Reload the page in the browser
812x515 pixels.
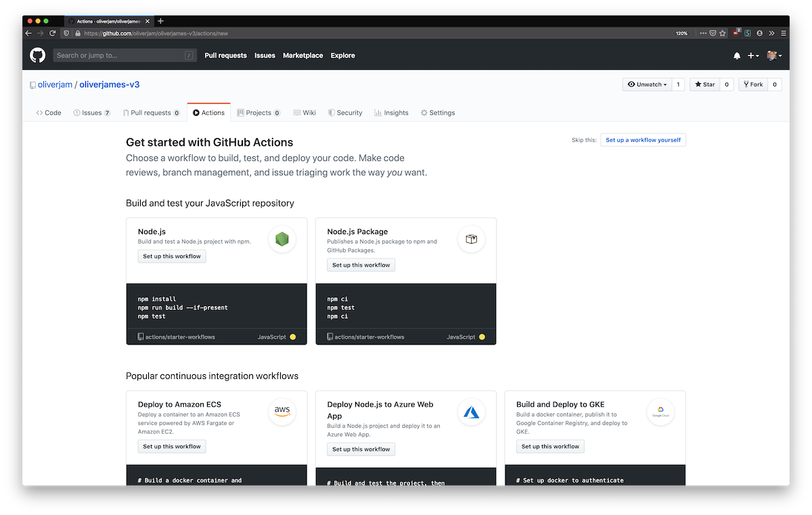point(52,33)
